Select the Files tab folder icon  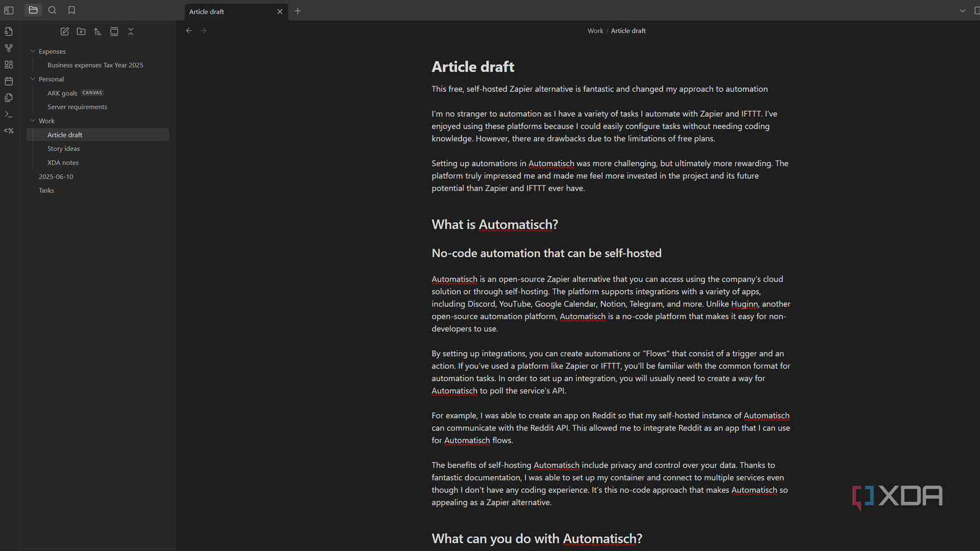tap(33, 10)
